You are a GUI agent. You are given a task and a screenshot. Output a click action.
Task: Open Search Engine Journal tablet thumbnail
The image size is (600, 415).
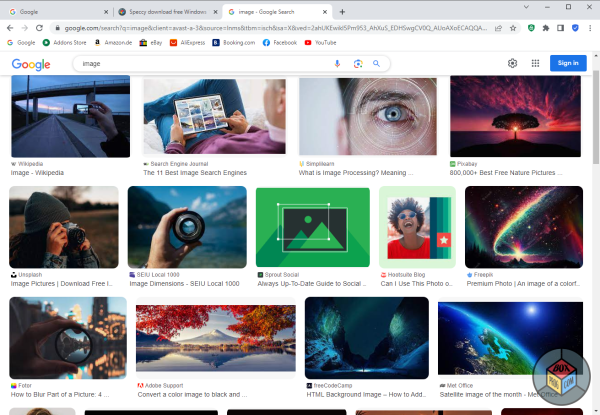point(214,116)
